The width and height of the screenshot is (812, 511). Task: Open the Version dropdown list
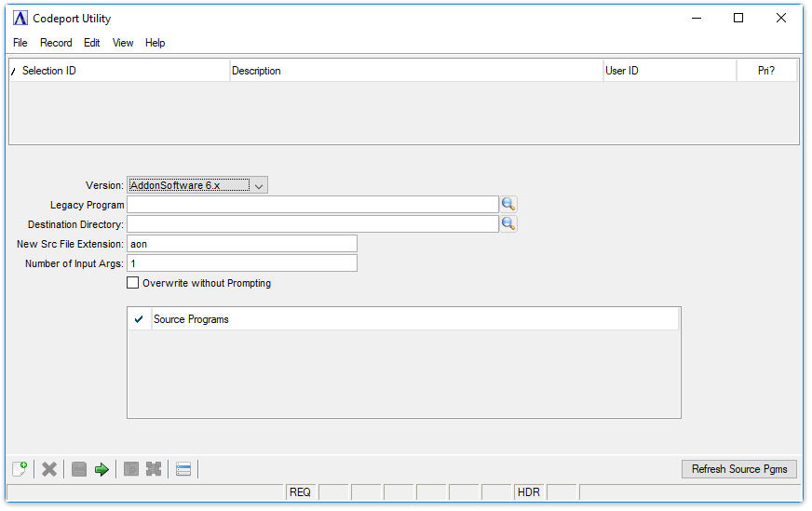197,185
